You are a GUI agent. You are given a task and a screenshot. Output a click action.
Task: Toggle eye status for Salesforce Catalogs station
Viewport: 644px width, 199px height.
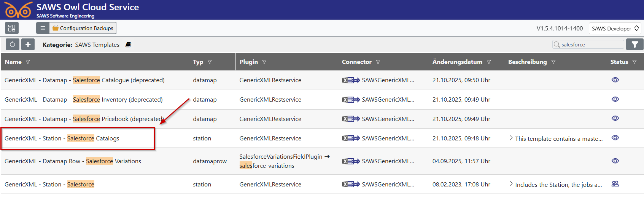point(615,138)
